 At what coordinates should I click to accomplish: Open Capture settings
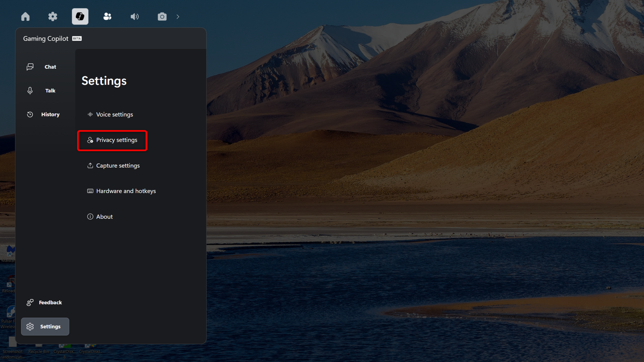pyautogui.click(x=114, y=166)
